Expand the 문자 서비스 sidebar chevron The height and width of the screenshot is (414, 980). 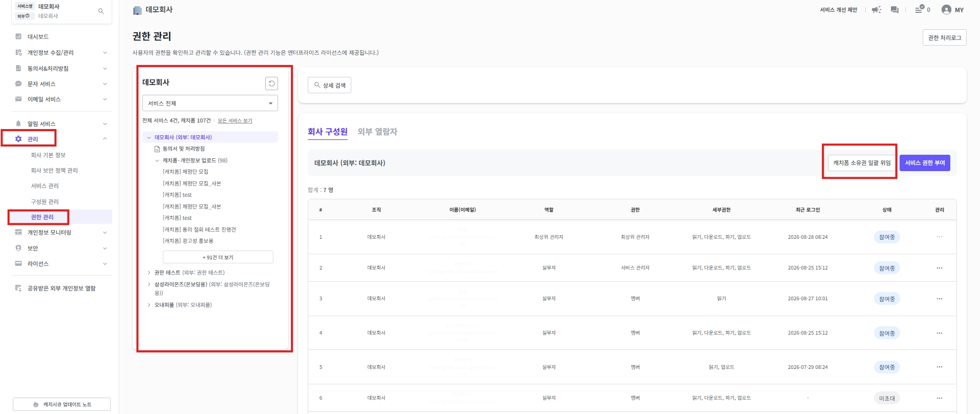105,84
